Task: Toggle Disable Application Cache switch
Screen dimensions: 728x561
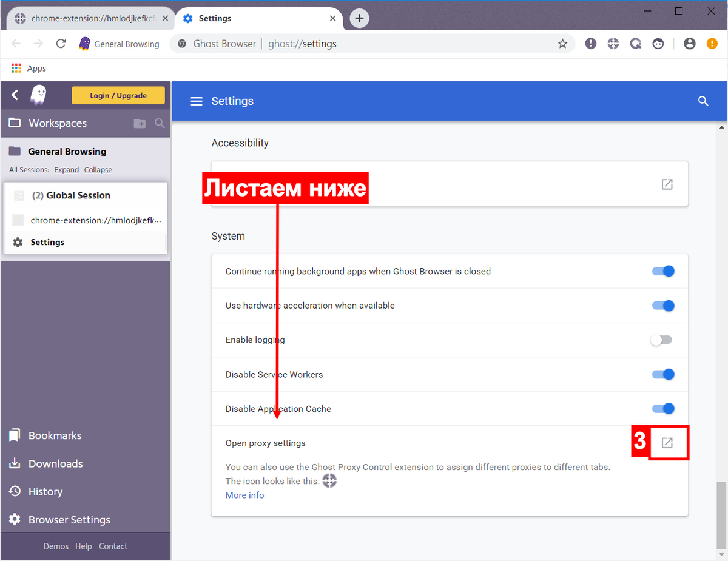Action: 663,409
